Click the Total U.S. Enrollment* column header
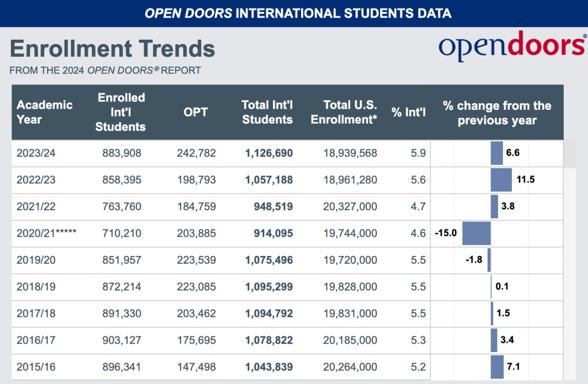This screenshot has height=384, width=588. (344, 112)
